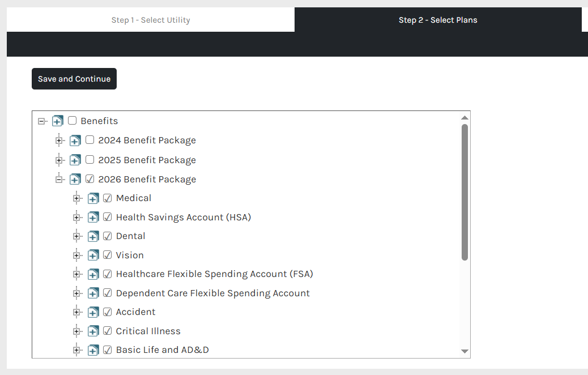Image resolution: width=588 pixels, height=375 pixels.
Task: Uncheck the Healthcare Flexible Spending Account checkbox
Action: tap(107, 274)
